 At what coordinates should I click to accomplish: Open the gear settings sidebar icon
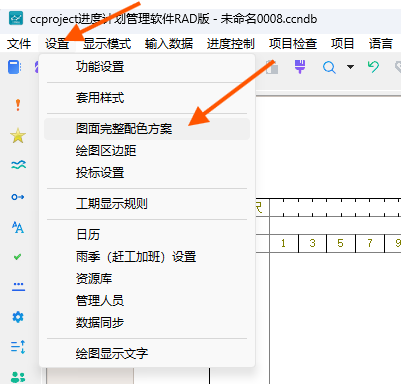coord(18,317)
